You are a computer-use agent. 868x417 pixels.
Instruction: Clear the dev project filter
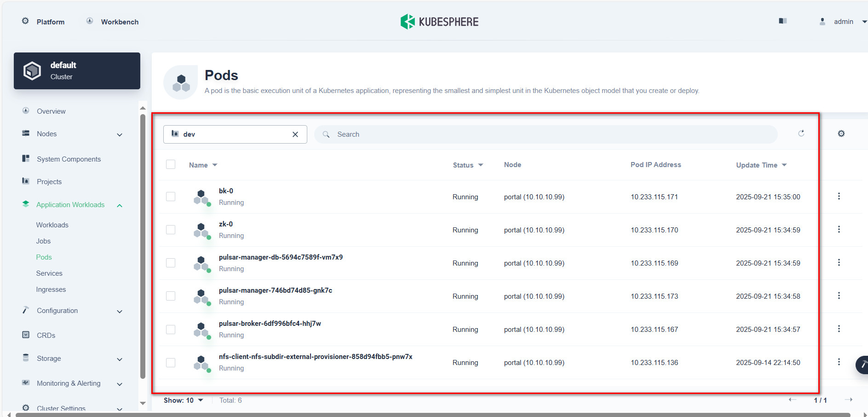(x=295, y=134)
